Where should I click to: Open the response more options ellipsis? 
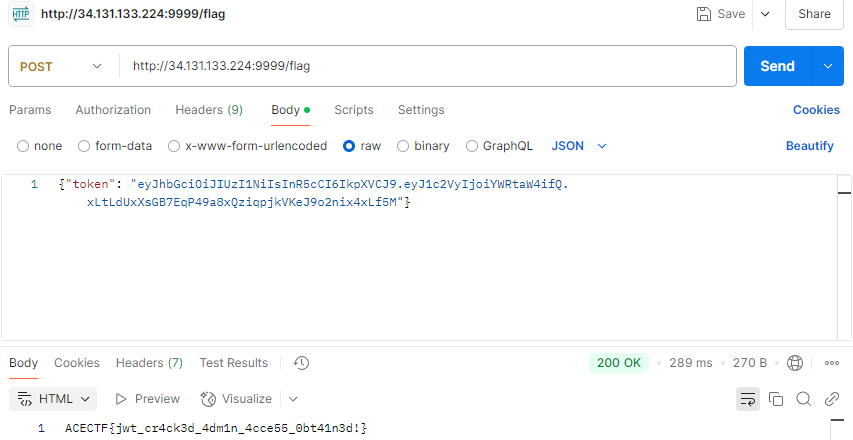(x=832, y=363)
